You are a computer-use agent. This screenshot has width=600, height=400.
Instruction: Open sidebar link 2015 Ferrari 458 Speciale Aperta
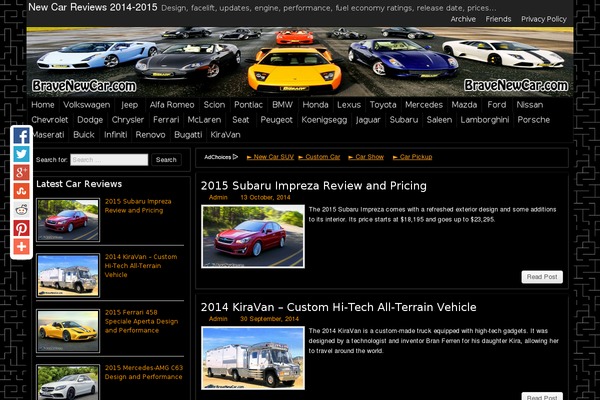pos(141,321)
